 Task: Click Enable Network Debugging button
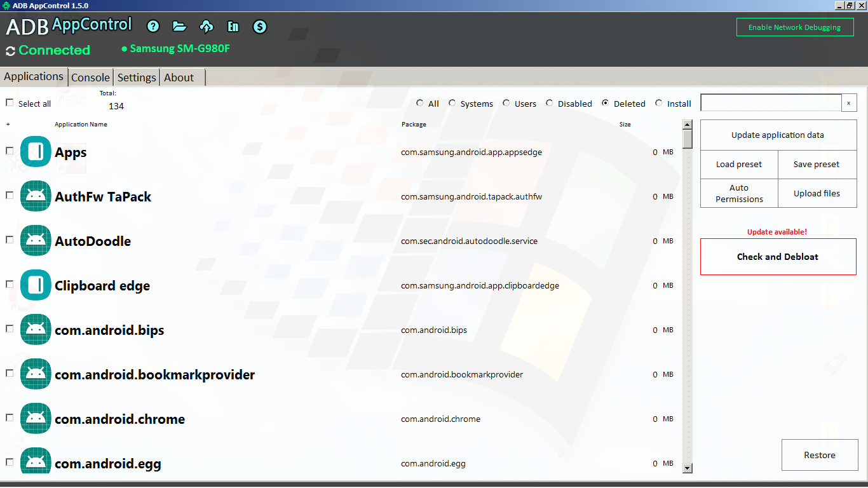tap(795, 27)
